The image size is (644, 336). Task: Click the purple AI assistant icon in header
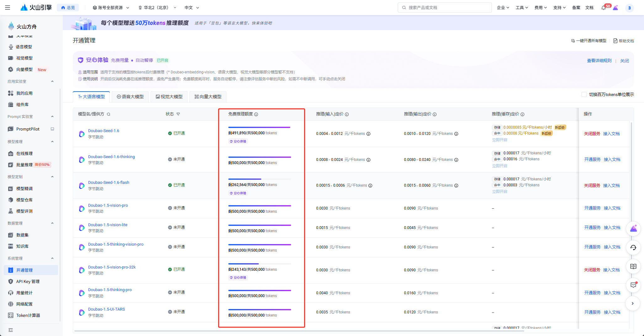[x=615, y=8]
